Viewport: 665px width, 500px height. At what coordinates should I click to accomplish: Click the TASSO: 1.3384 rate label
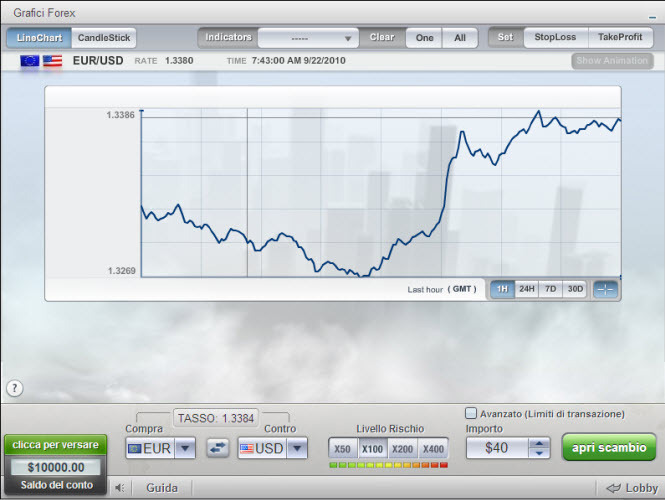click(216, 419)
